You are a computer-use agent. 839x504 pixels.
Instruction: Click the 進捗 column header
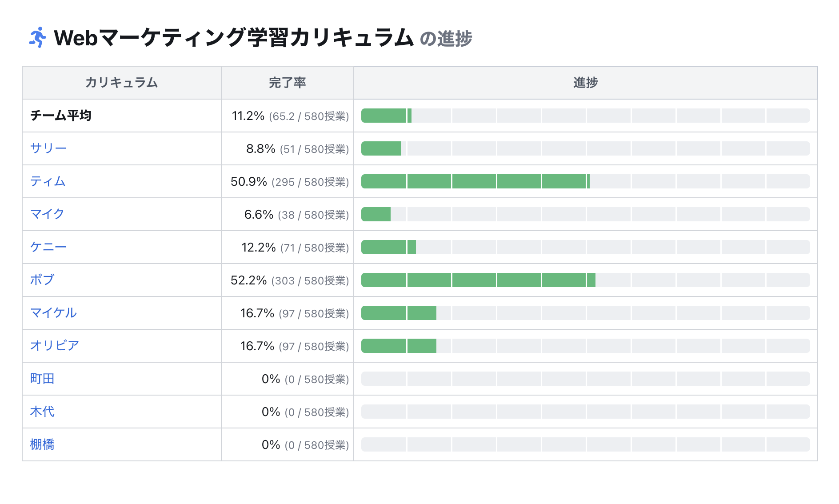(585, 83)
